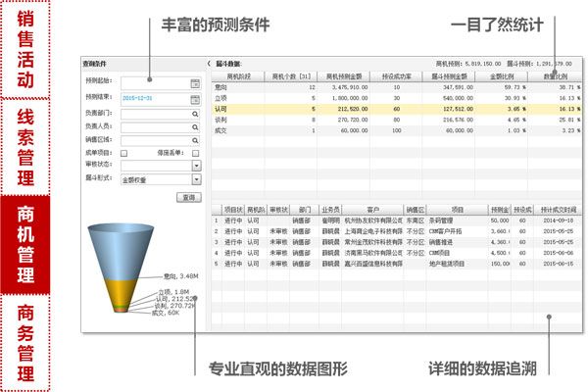Click the search icon in 销售区域 field
588x392 pixels.
tap(196, 140)
